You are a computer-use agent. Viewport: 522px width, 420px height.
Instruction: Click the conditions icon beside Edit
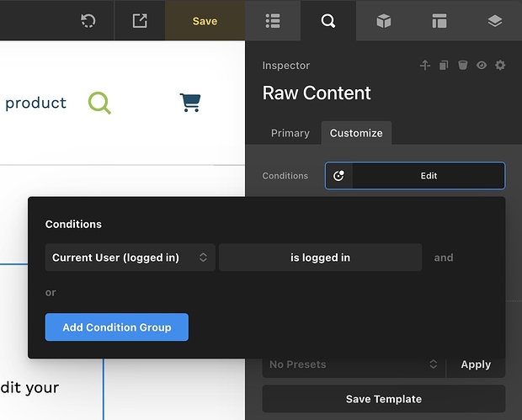coord(338,176)
